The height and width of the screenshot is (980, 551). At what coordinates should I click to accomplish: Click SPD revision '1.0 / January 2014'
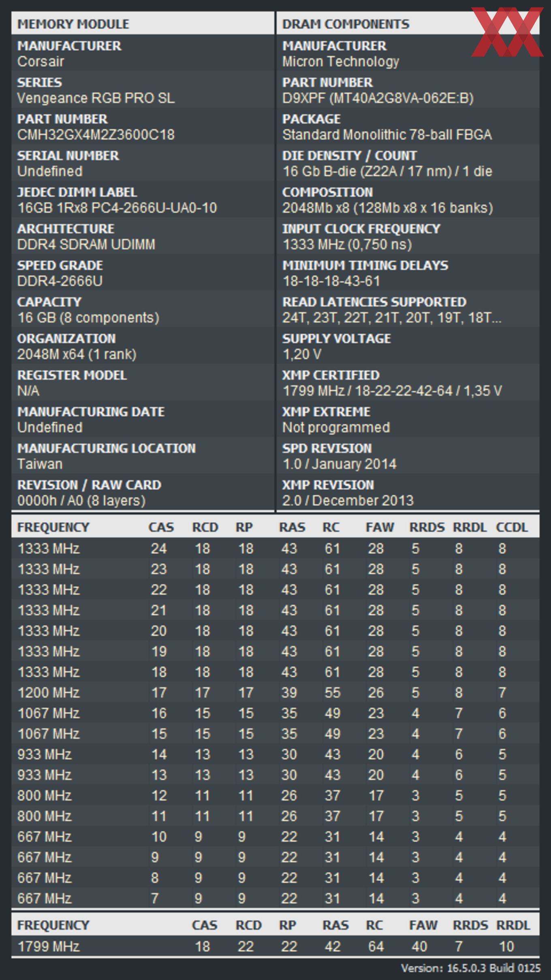click(x=339, y=464)
